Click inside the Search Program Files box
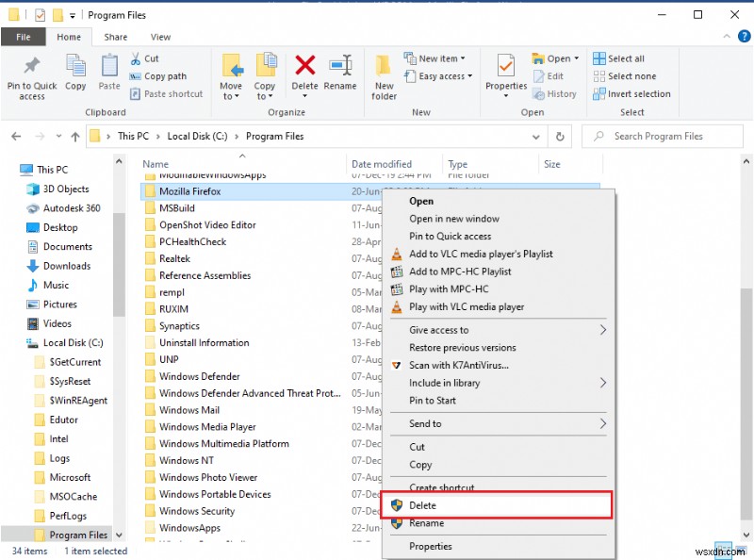754x560 pixels. 663,136
